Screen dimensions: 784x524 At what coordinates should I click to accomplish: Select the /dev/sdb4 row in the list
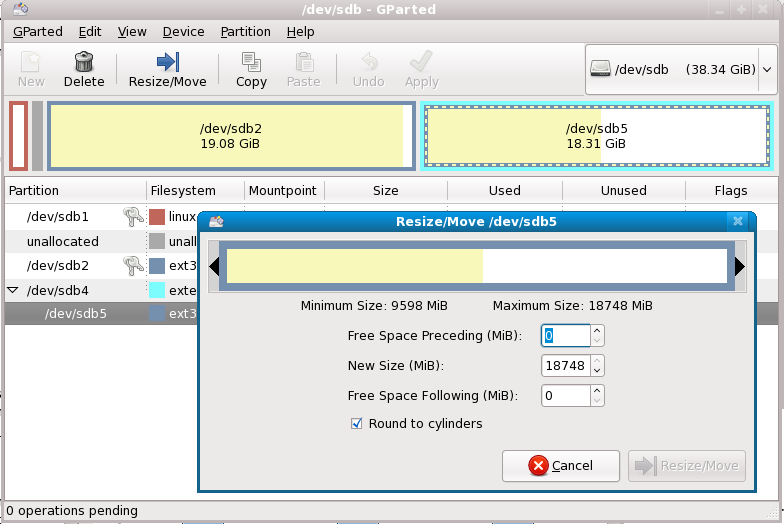tap(102, 290)
